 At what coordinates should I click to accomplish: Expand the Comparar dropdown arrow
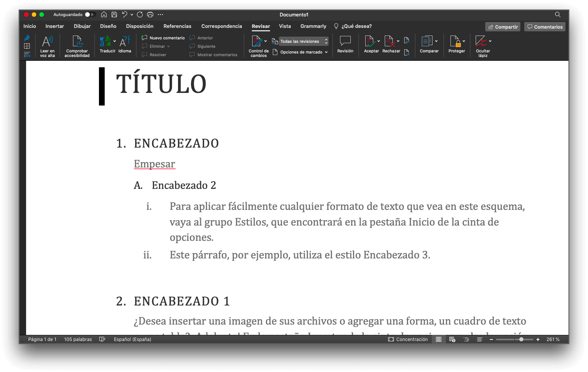coord(436,41)
